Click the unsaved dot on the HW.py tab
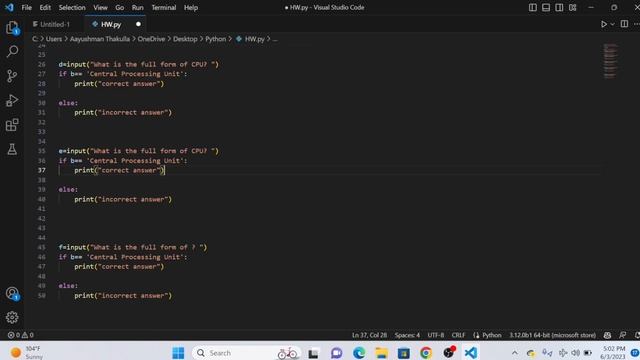The image size is (640, 360). point(138,24)
